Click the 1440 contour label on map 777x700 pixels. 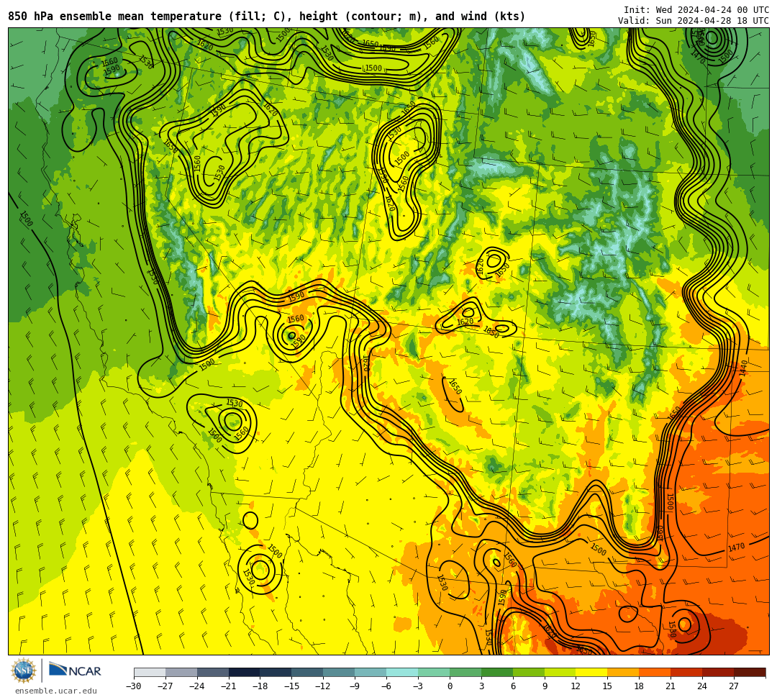point(743,368)
